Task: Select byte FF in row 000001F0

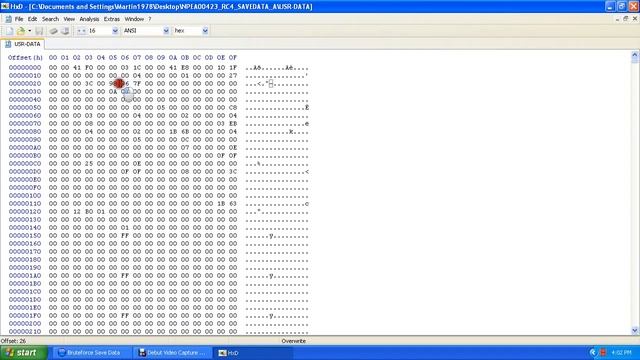Action: 124,316
